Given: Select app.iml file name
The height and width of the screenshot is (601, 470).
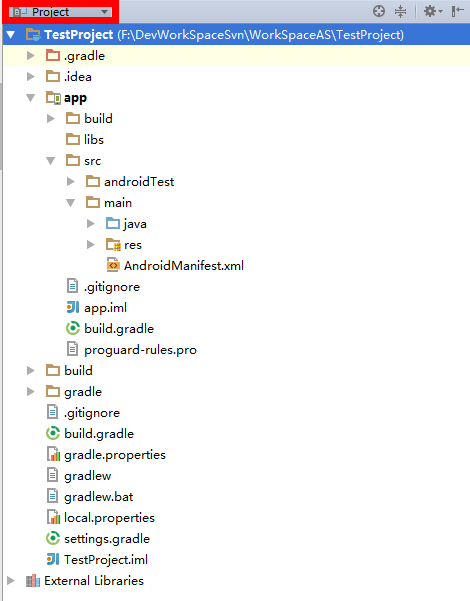Looking at the screenshot, I should tap(105, 308).
